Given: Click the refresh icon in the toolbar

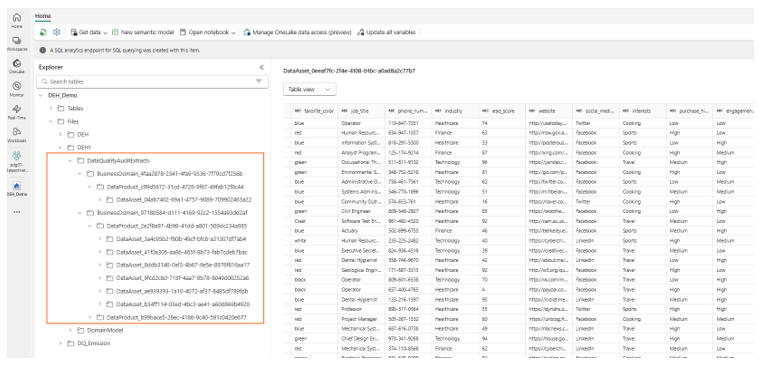Looking at the screenshot, I should pyautogui.click(x=43, y=32).
